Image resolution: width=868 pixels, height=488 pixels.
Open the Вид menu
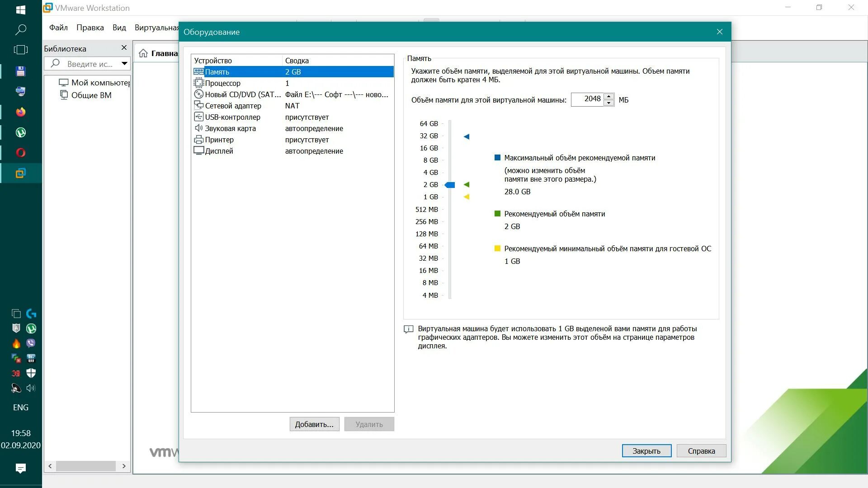[119, 28]
